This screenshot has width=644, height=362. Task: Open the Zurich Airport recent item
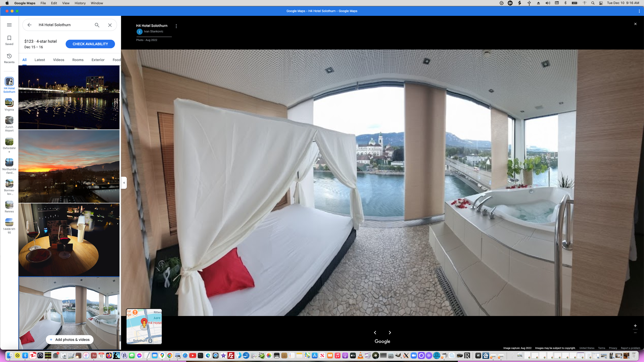click(x=9, y=124)
